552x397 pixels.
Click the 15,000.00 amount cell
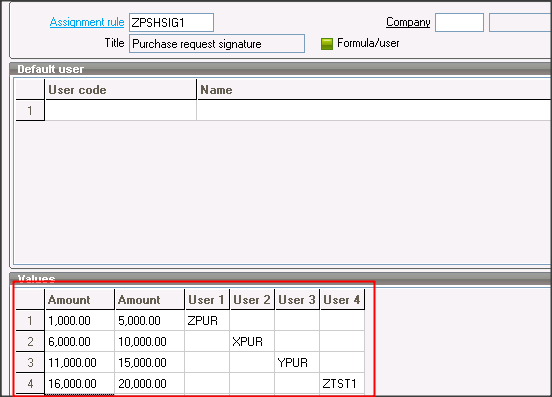point(150,362)
